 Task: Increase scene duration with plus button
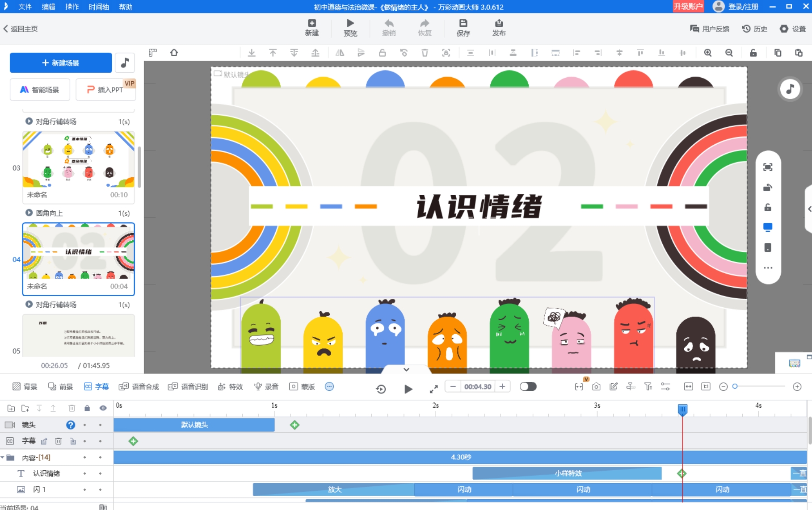pyautogui.click(x=502, y=387)
